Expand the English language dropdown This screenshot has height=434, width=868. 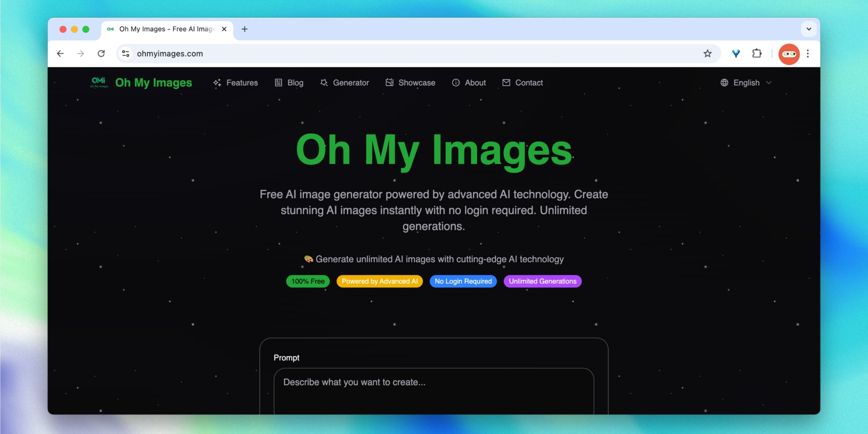tap(769, 82)
